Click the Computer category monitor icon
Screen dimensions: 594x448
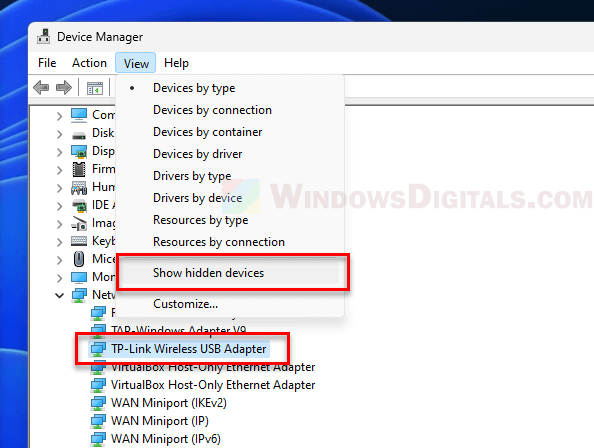click(x=79, y=115)
